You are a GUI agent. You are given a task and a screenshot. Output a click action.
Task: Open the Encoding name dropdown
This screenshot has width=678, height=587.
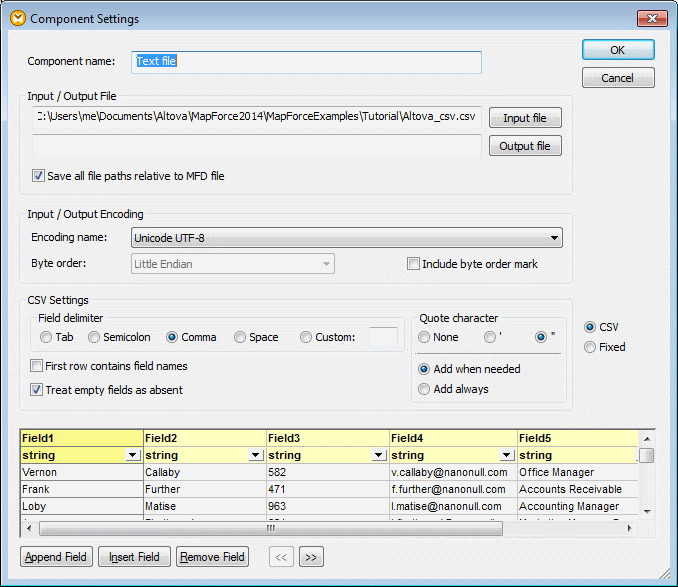click(554, 238)
